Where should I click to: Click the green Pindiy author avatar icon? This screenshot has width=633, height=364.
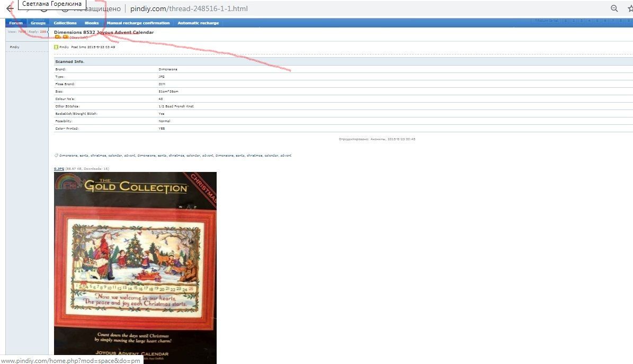pyautogui.click(x=56, y=47)
